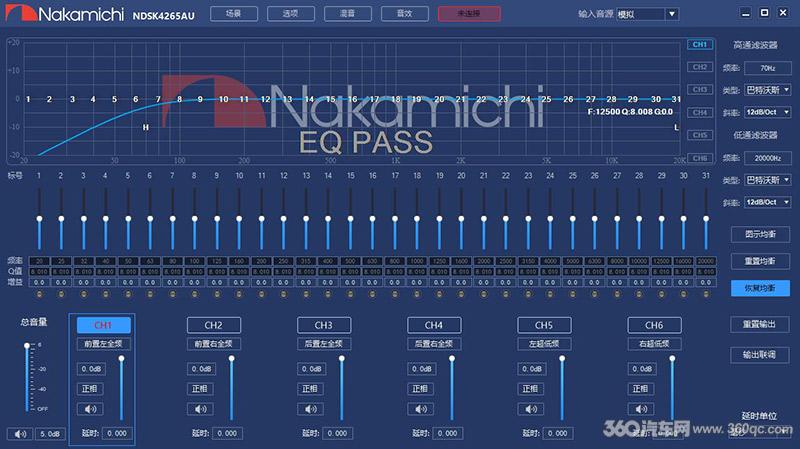Open the CH2 output type dropdown 前置右全频
This screenshot has height=449, width=800.
214,344
